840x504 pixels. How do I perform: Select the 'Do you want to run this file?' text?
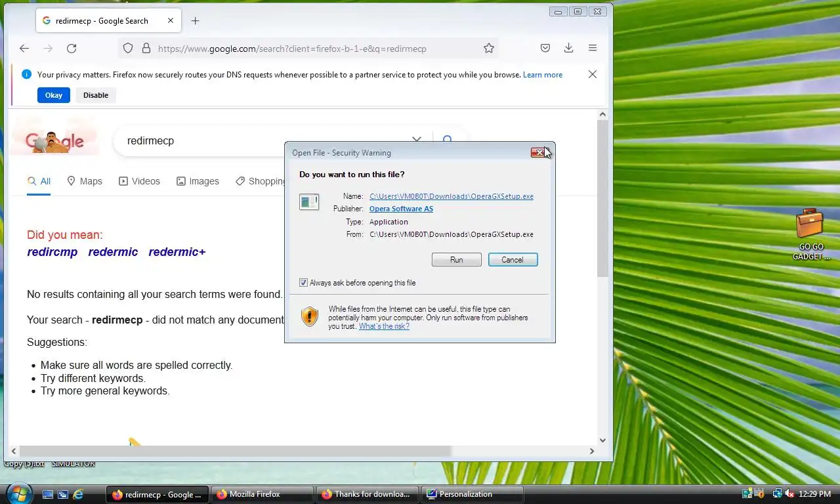pyautogui.click(x=352, y=175)
